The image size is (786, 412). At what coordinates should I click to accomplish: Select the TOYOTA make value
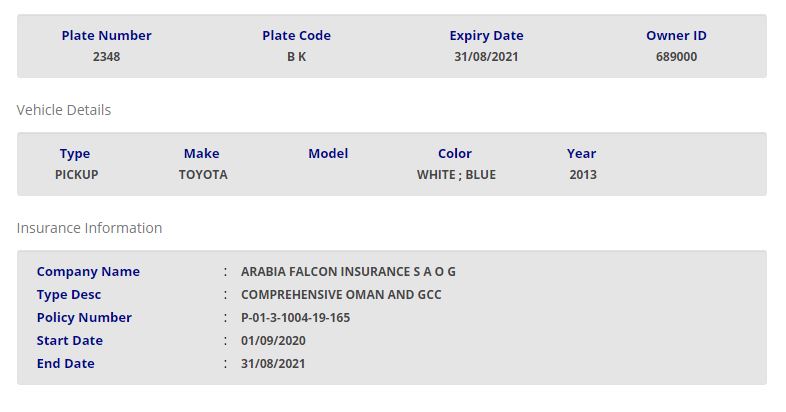(203, 175)
